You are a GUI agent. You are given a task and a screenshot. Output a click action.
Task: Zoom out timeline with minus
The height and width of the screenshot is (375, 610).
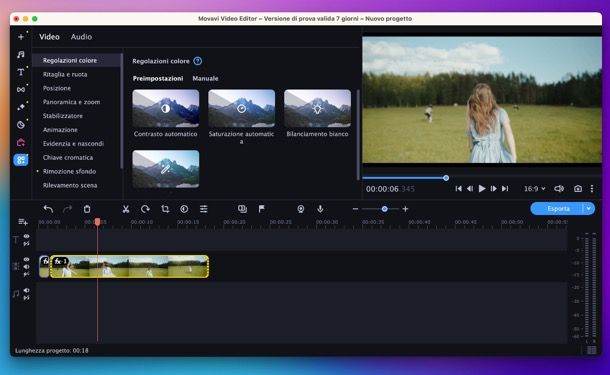(x=355, y=209)
